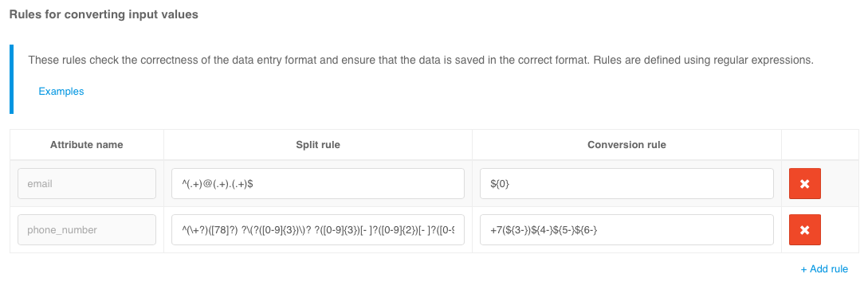Click the Rules for converting input values heading

pos(104,15)
